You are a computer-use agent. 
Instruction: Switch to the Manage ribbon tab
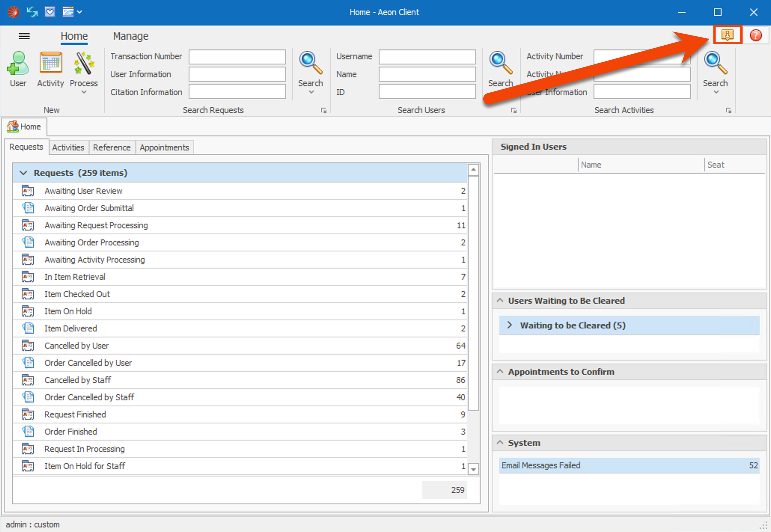(131, 36)
